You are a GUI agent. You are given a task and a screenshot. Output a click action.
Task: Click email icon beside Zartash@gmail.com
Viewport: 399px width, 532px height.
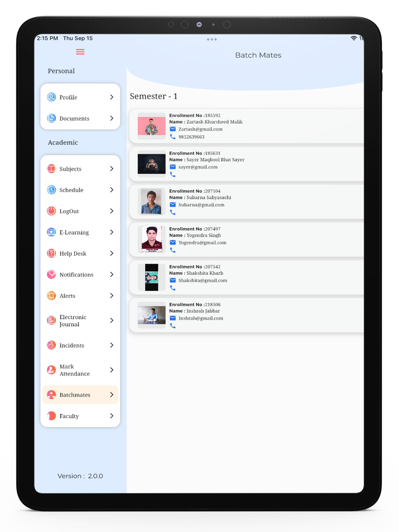173,129
